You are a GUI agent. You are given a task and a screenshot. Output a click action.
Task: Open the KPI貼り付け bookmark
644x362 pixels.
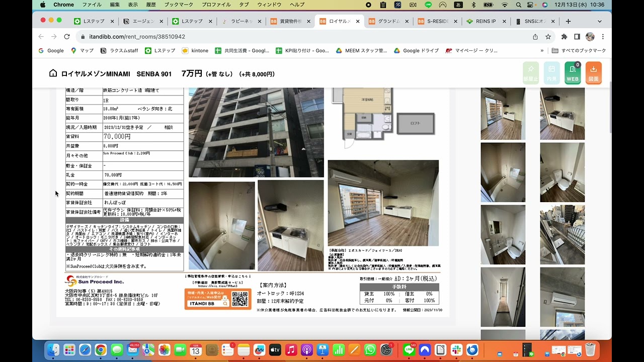click(302, 50)
